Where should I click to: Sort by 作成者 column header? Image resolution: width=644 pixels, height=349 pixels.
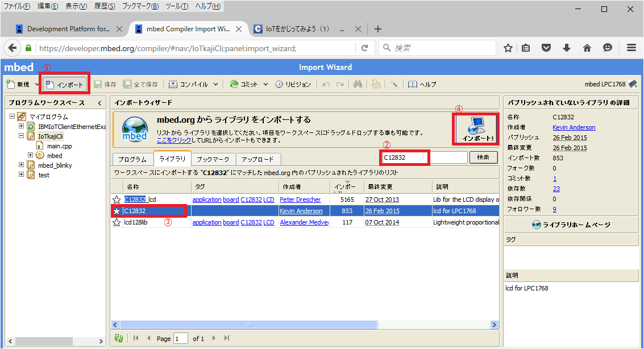pyautogui.click(x=304, y=187)
